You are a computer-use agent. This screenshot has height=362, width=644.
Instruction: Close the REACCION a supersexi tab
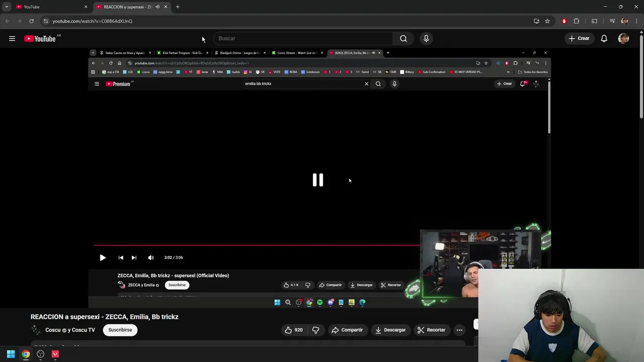point(166,7)
